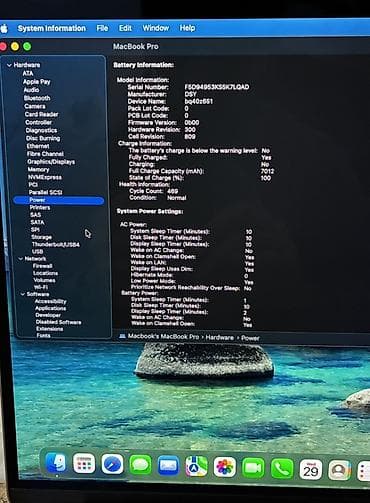The height and width of the screenshot is (503, 370).
Task: Select SAS in the sidebar
Action: coord(35,215)
